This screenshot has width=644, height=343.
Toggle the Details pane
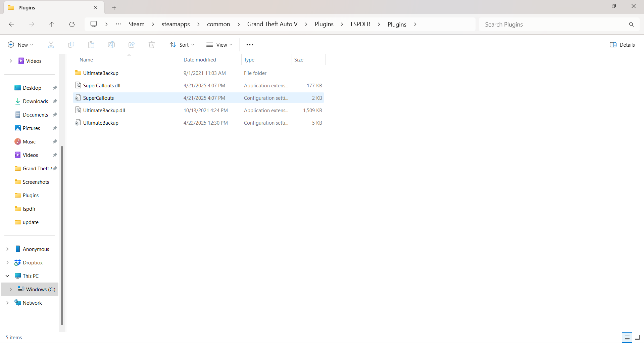click(622, 45)
